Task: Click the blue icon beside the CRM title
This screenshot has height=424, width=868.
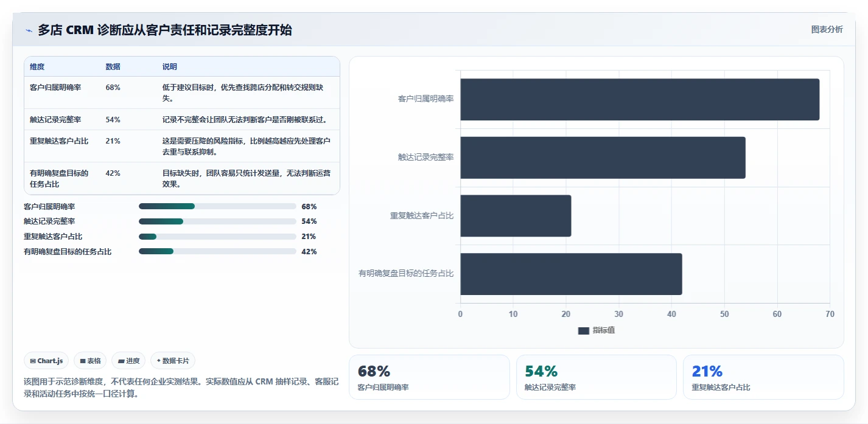Action: (29, 30)
